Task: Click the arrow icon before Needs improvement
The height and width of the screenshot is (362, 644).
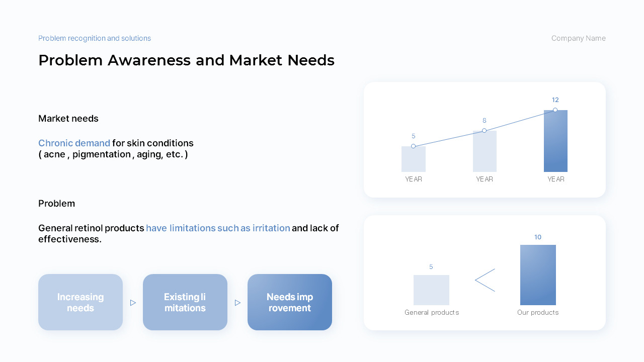Action: coord(237,303)
